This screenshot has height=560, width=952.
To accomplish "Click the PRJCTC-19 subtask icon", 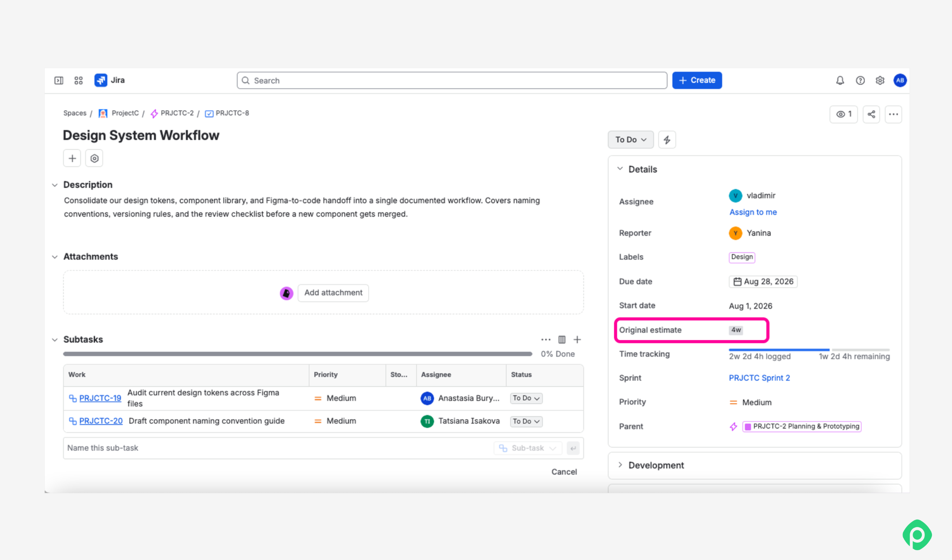I will pos(73,398).
